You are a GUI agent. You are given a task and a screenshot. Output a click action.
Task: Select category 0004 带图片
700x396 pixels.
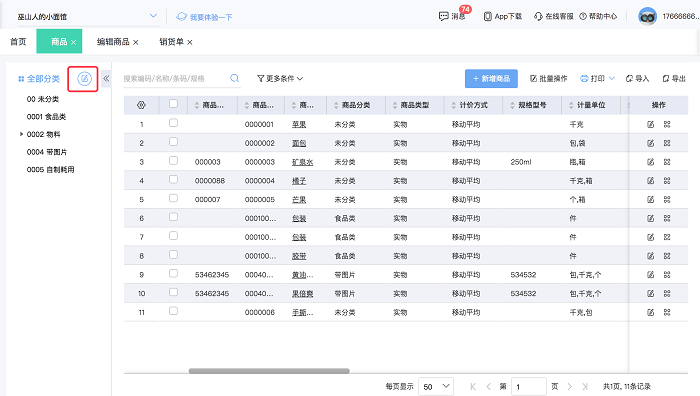(47, 152)
